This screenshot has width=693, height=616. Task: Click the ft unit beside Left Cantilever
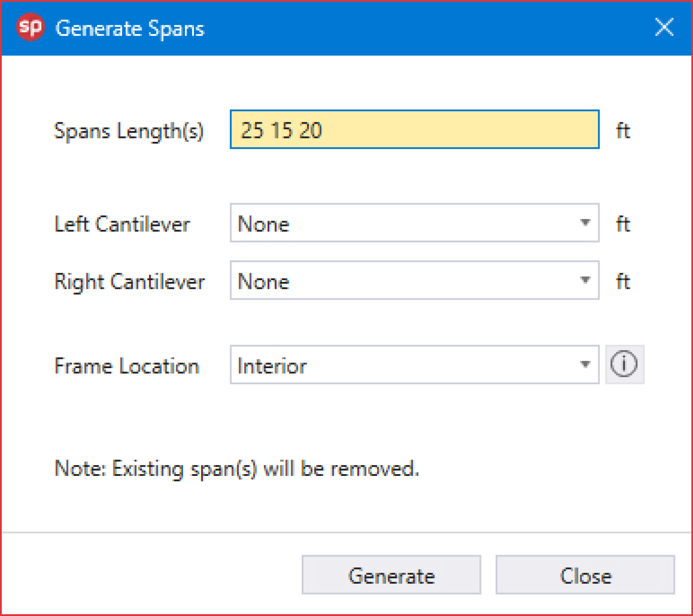tap(623, 224)
